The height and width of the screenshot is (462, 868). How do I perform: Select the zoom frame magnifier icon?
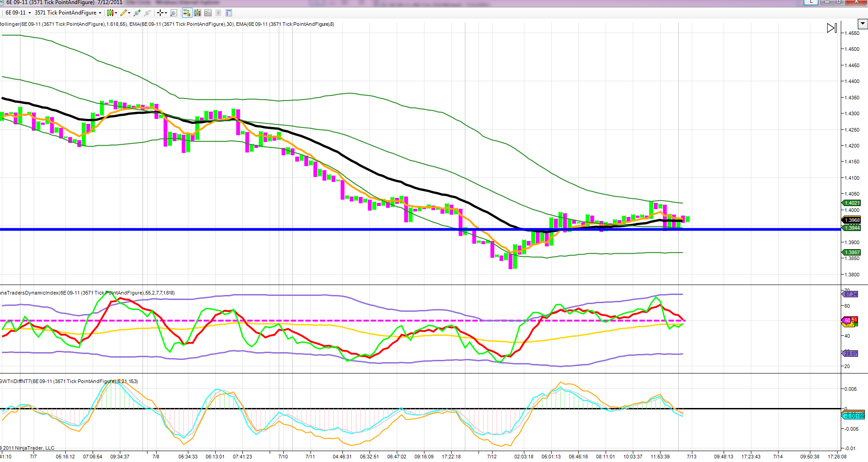click(x=173, y=13)
